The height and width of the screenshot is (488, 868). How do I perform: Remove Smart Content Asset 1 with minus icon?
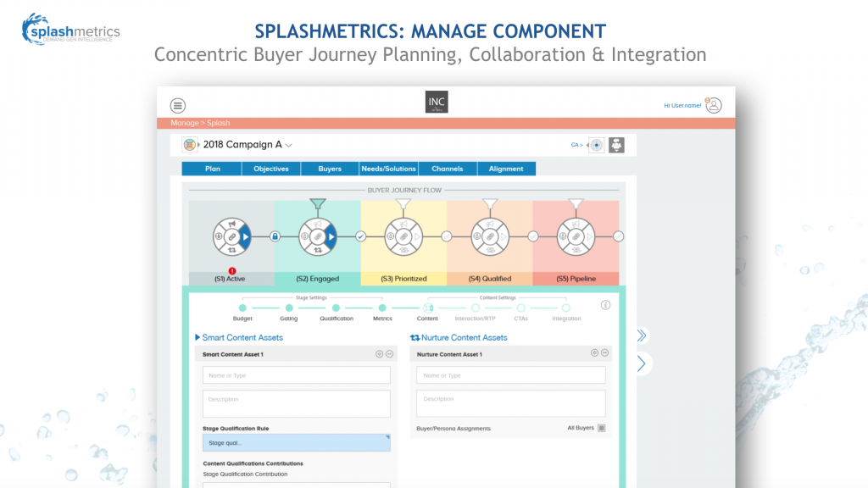(390, 354)
